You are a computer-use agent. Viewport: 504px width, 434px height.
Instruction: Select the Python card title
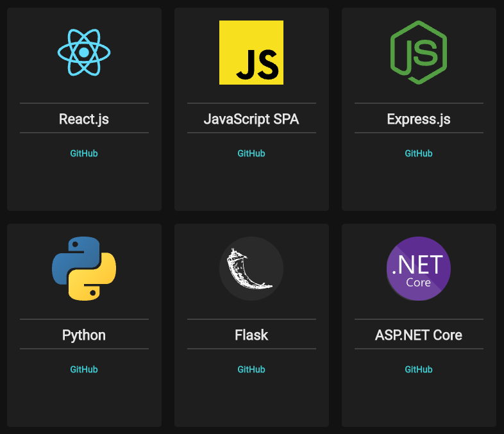click(x=84, y=335)
